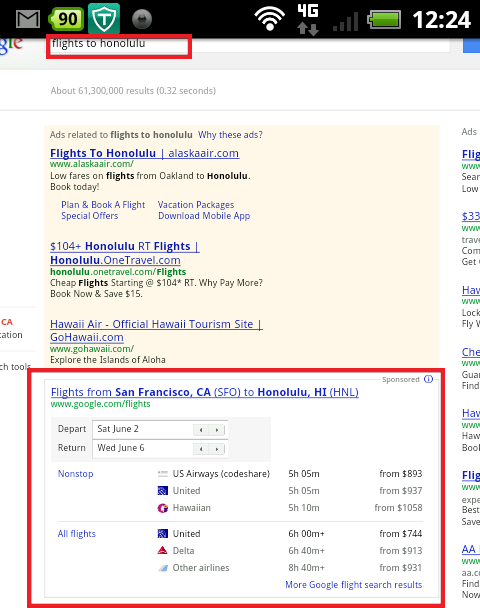Click the blue search button at top right

[471, 45]
